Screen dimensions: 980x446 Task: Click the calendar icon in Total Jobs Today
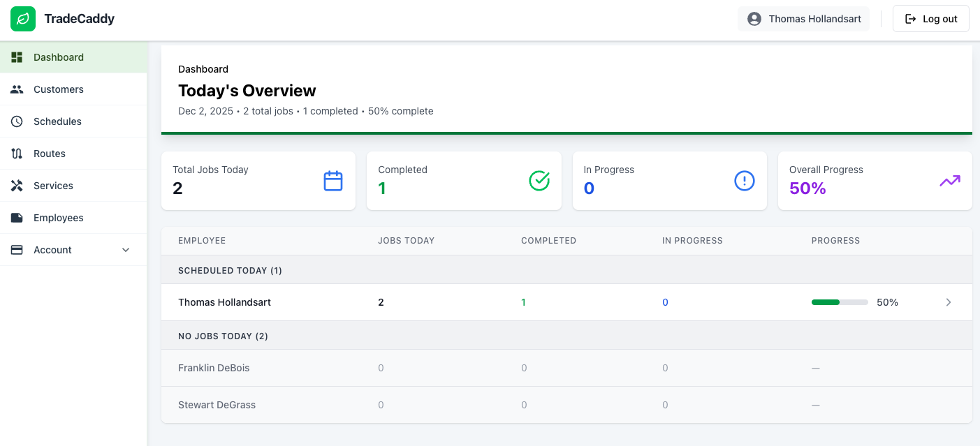point(333,181)
